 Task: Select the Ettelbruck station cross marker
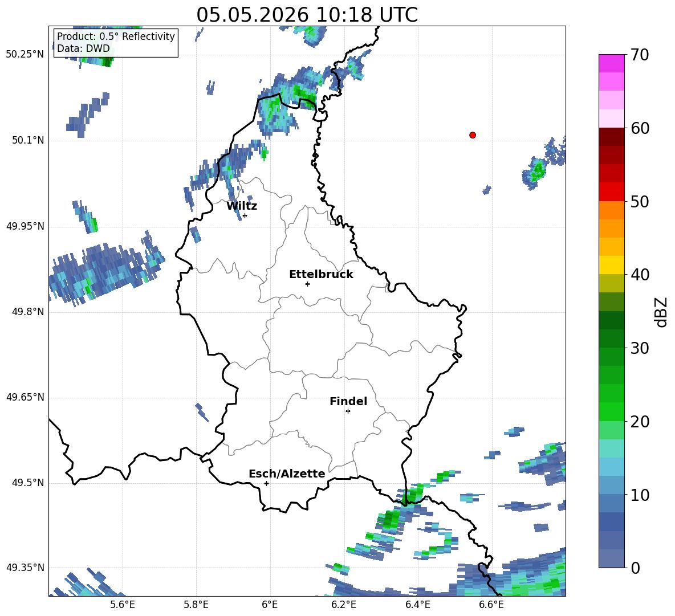(307, 284)
